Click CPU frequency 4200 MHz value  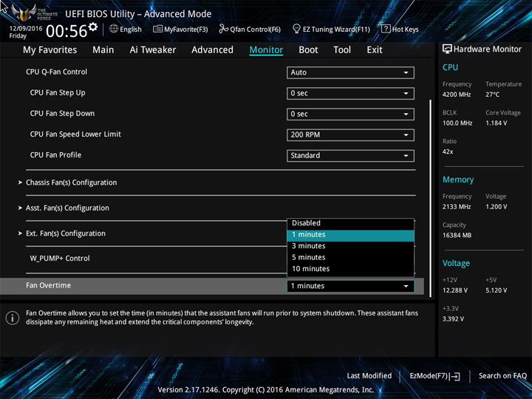(x=457, y=95)
